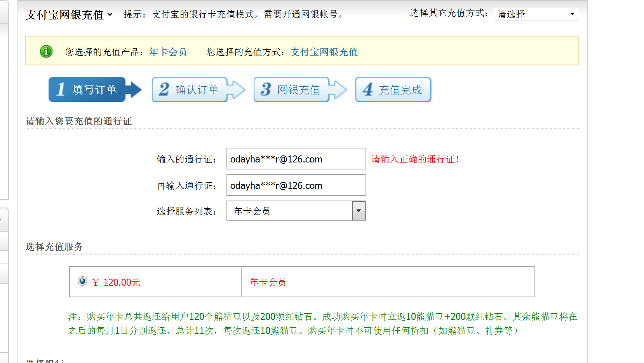
Task: Click the green 注 note about 熊猫豆
Action: [x=323, y=323]
